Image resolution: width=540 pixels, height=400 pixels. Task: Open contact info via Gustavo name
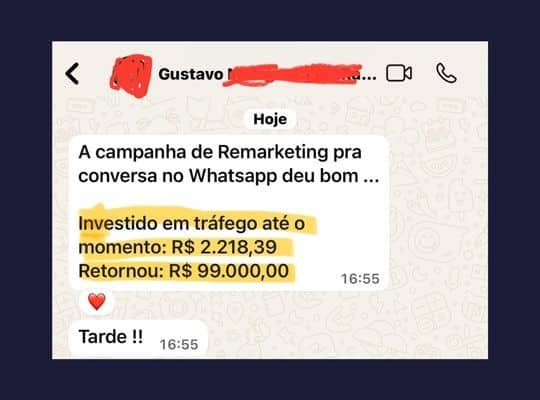191,74
